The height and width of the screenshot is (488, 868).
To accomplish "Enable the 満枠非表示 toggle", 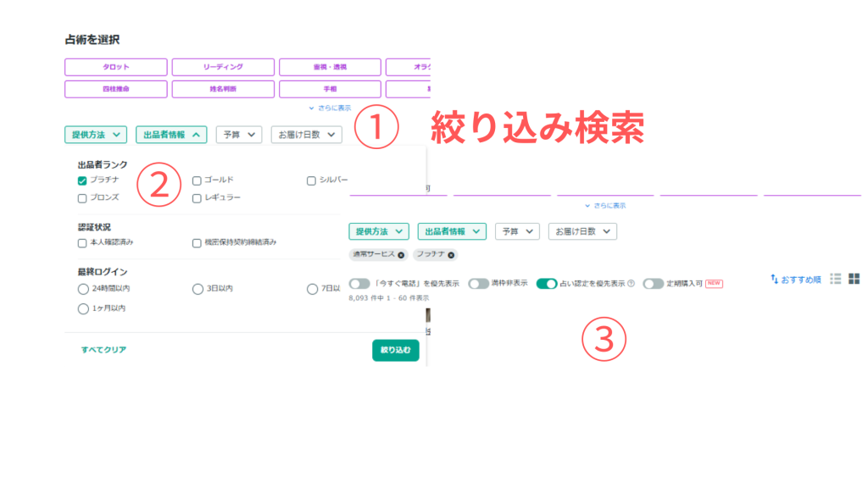I will point(478,284).
